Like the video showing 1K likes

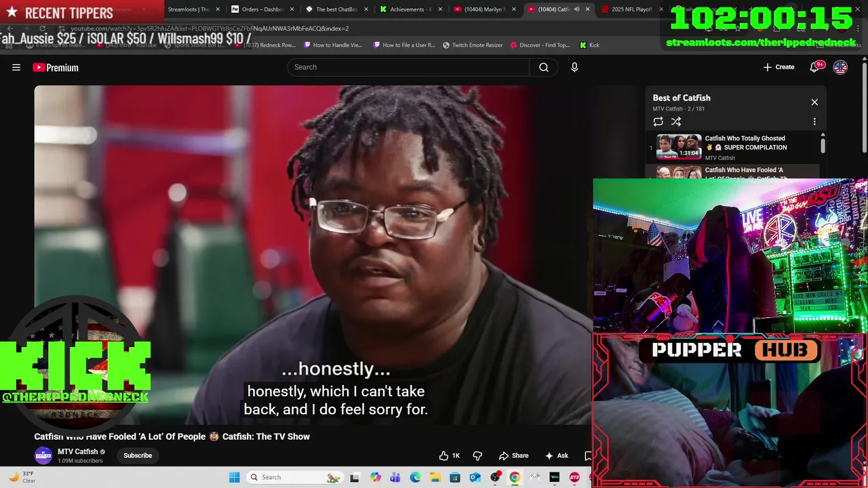pyautogui.click(x=450, y=455)
